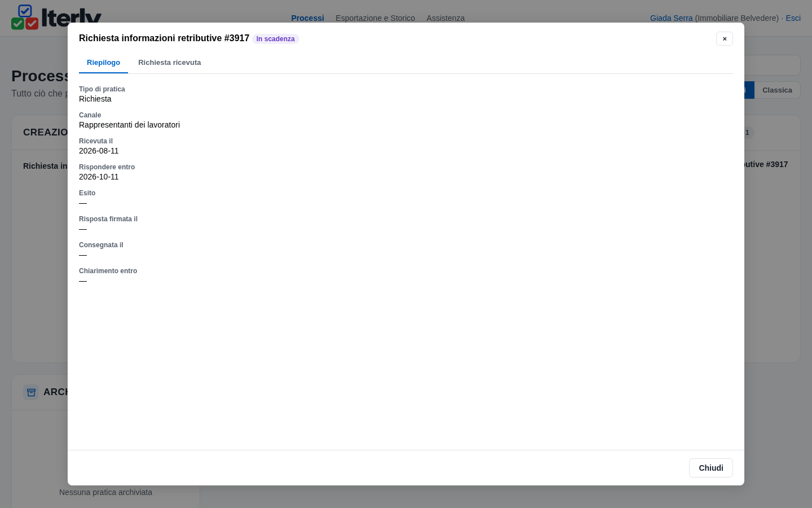812x508 pixels.
Task: Click the In scadenza status badge
Action: 275,39
